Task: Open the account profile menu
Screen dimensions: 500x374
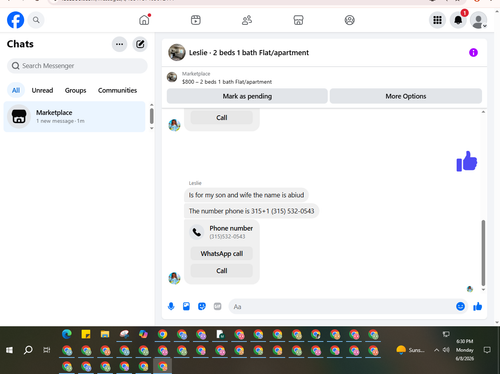Action: click(478, 20)
